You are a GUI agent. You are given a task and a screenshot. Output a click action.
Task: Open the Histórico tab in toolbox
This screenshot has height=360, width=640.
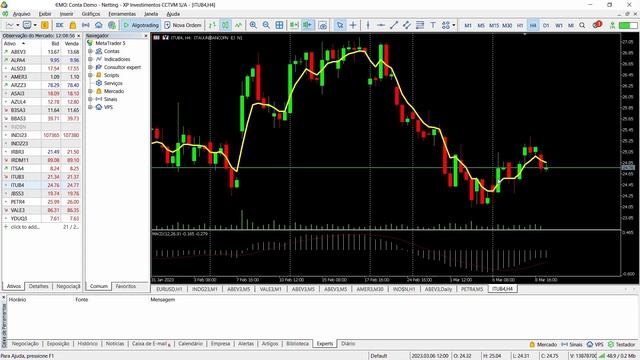(88, 344)
